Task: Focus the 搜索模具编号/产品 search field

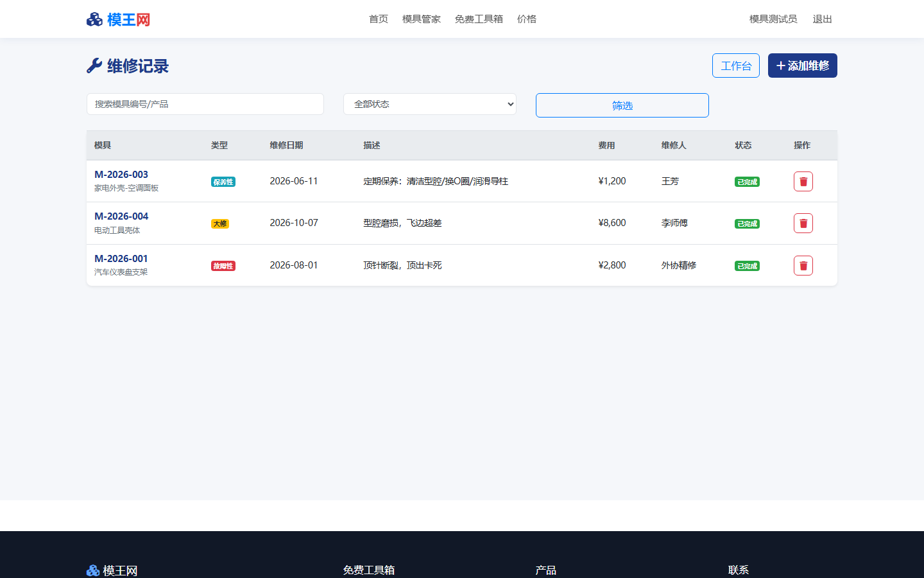Action: pyautogui.click(x=205, y=104)
